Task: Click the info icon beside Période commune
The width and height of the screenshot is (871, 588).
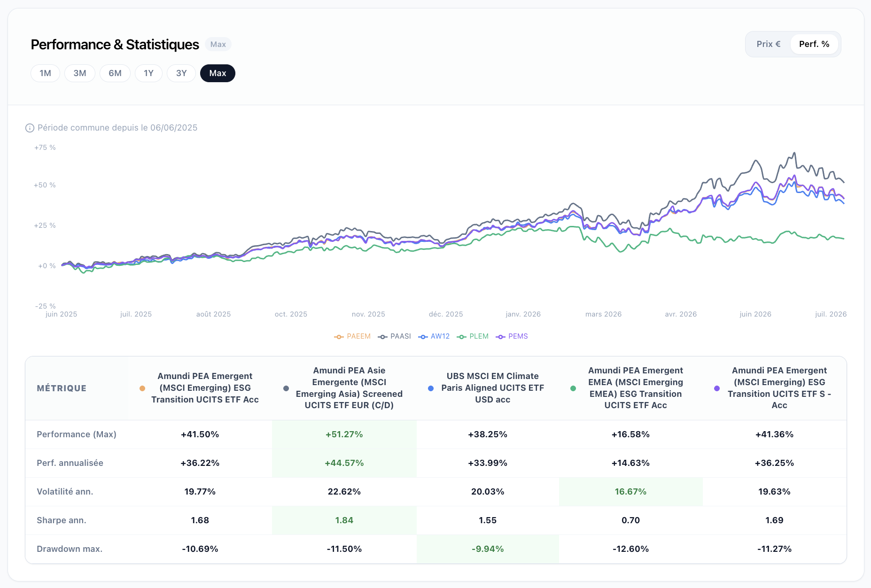Action: 30,128
